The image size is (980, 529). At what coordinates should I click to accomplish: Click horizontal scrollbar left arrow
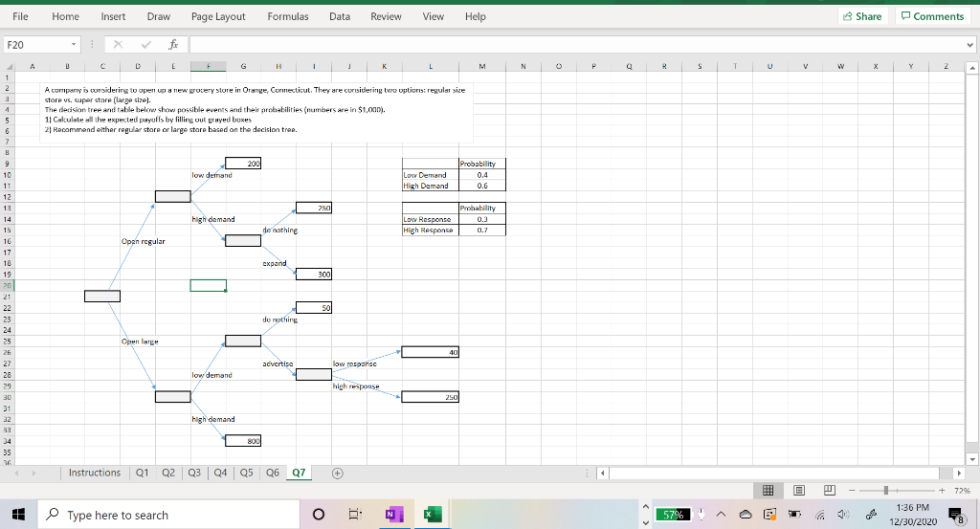pyautogui.click(x=603, y=474)
